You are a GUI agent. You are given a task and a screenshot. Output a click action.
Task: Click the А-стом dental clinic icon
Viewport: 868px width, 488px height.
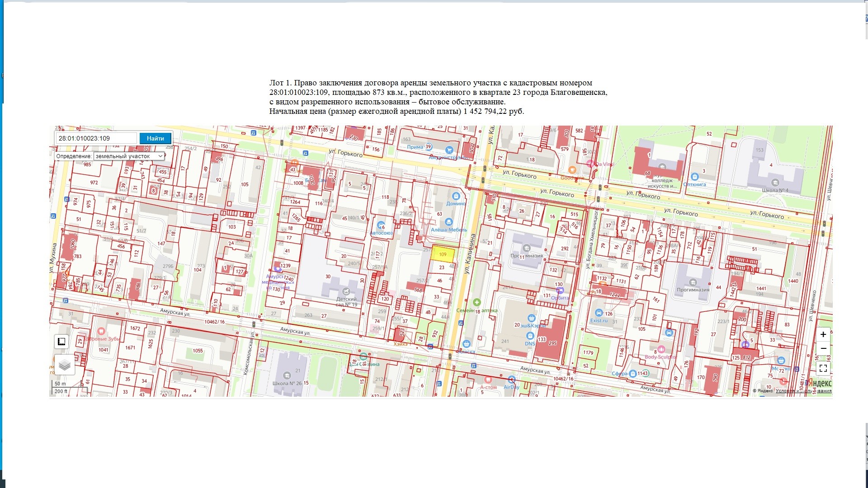point(488,380)
